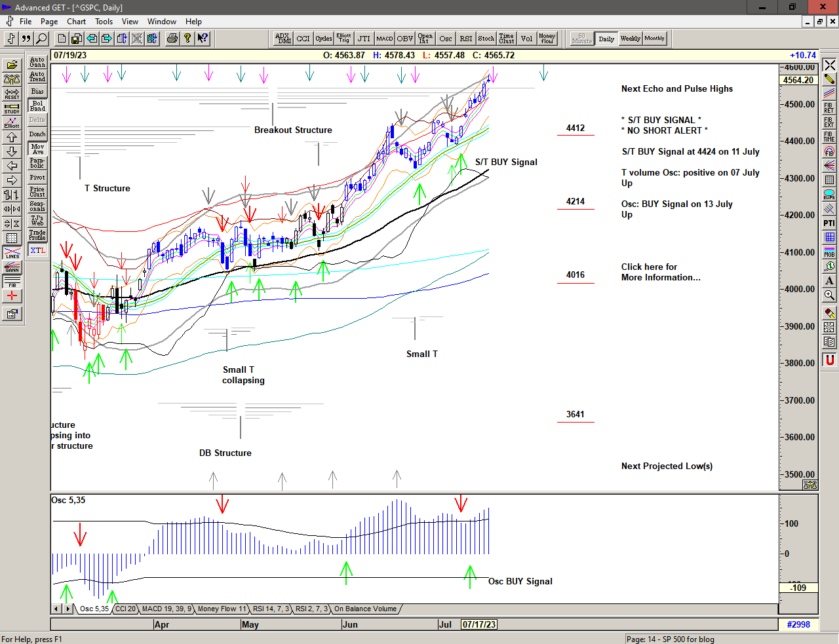Click 'Click here for More Information' text

tap(660, 272)
